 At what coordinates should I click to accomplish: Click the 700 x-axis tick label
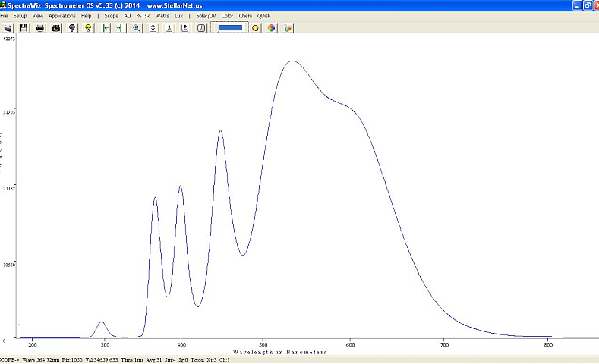pos(444,344)
